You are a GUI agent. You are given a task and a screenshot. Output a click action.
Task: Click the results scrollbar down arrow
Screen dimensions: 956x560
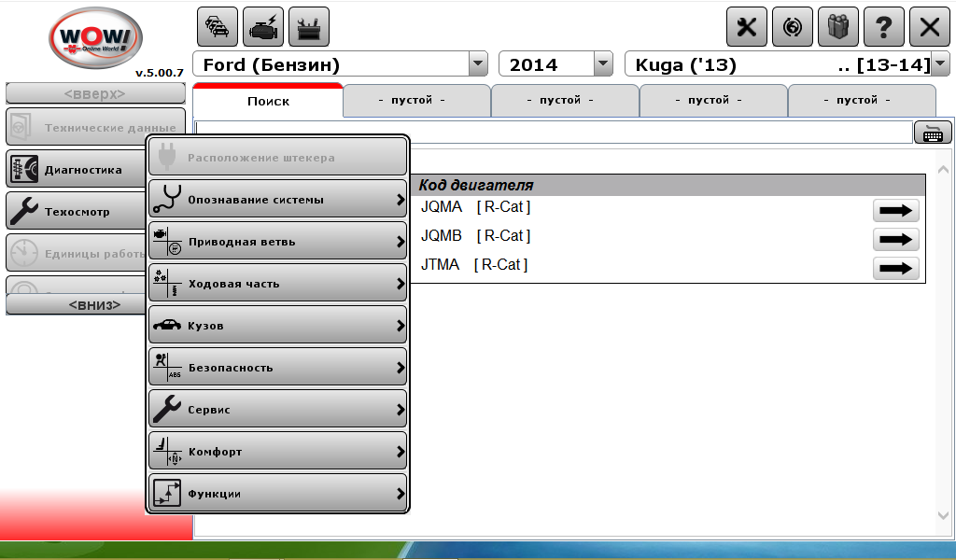(943, 515)
